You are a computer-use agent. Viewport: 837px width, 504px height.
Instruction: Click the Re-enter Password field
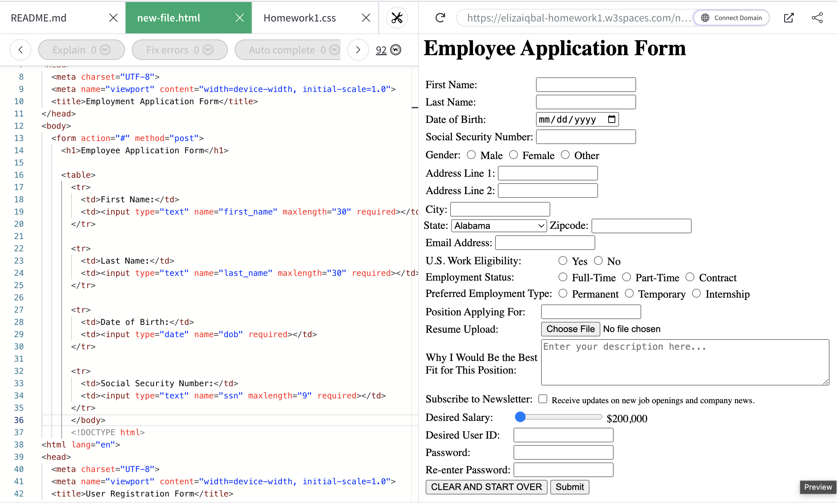(563, 470)
